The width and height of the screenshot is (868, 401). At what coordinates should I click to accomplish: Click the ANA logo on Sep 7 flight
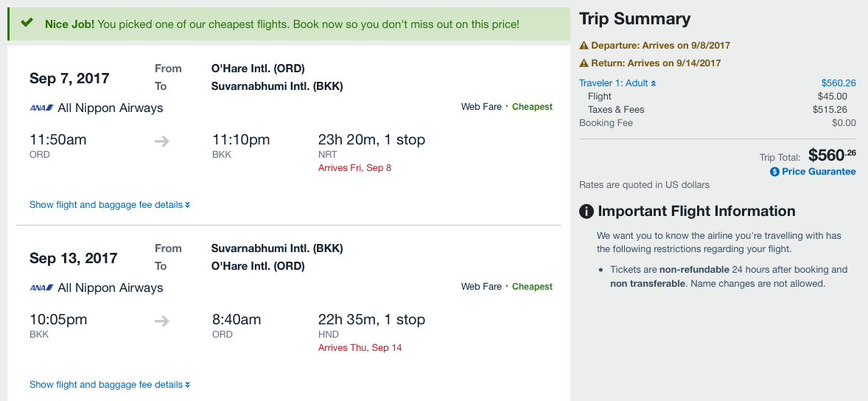[41, 108]
